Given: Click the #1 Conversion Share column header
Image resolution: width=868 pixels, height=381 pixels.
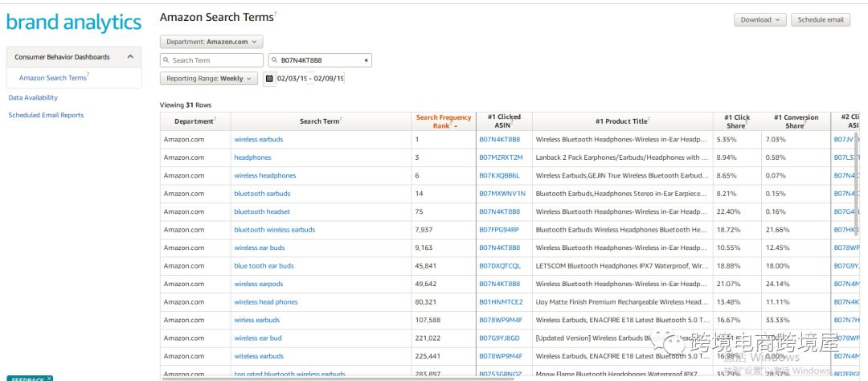Looking at the screenshot, I should (796, 121).
